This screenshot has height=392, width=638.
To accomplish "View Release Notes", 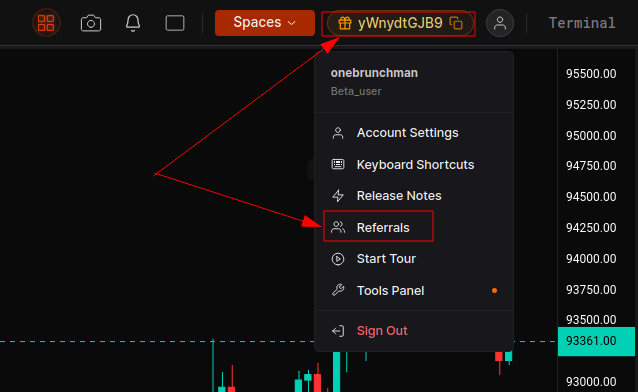I will (x=414, y=196).
